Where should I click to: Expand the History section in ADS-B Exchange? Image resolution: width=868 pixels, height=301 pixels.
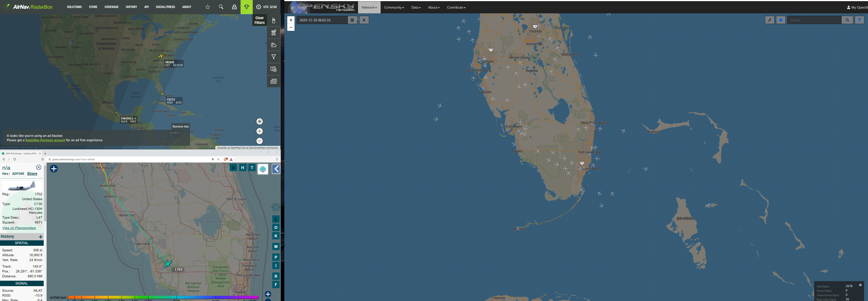pyautogui.click(x=40, y=237)
